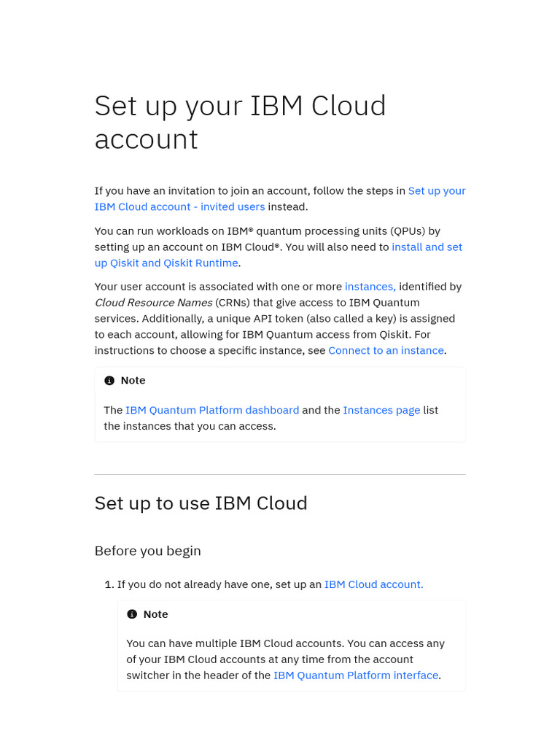The image size is (560, 747).
Task: Click the info icon in the first Note box
Action: coord(109,381)
